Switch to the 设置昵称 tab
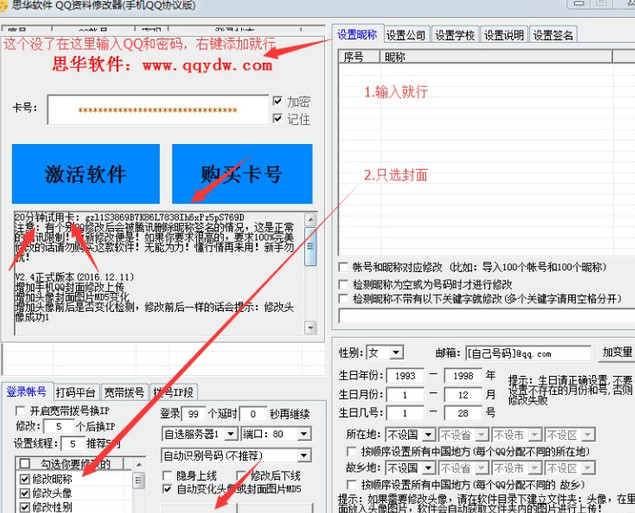635x513 pixels. pyautogui.click(x=357, y=34)
